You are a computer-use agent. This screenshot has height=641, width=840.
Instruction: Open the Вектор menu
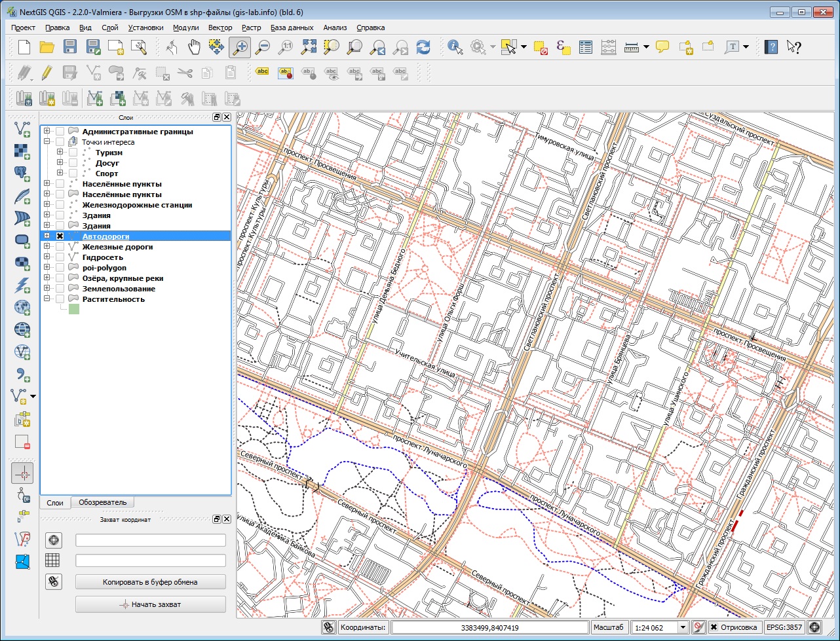tap(220, 27)
